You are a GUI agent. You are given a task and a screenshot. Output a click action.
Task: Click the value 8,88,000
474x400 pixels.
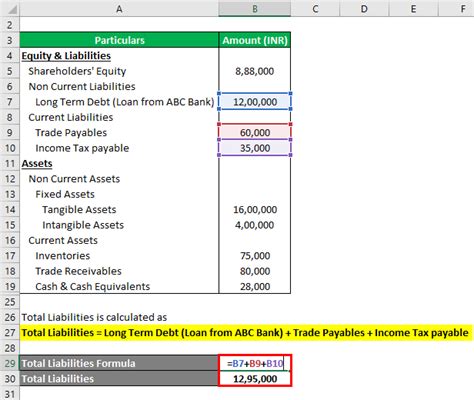pos(255,71)
